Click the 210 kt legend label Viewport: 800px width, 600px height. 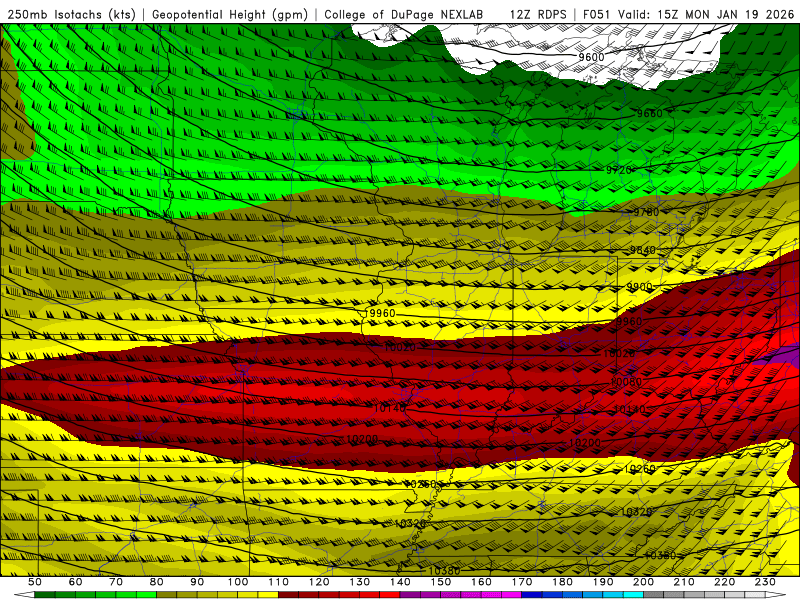685,582
